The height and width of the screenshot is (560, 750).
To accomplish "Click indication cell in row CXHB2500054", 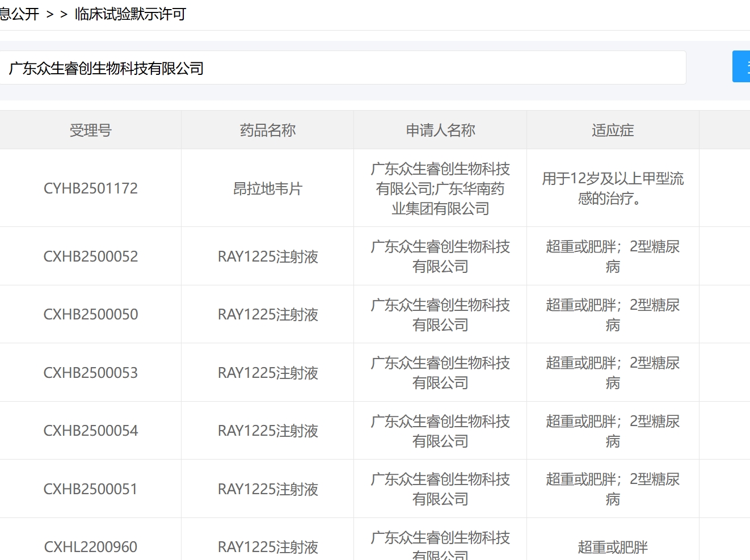I will pyautogui.click(x=613, y=431).
